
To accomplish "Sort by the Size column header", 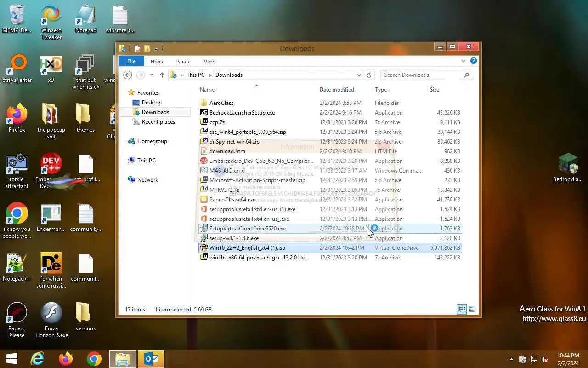I will click(435, 90).
